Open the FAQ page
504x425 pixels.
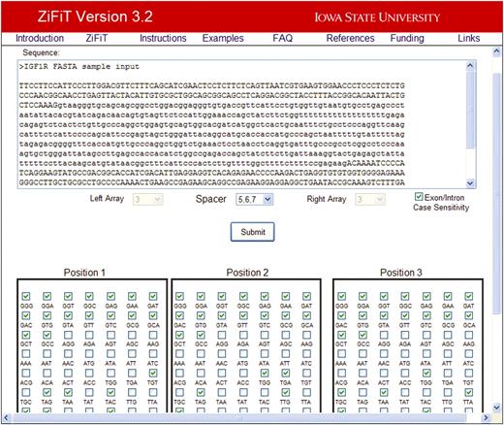[x=283, y=38]
